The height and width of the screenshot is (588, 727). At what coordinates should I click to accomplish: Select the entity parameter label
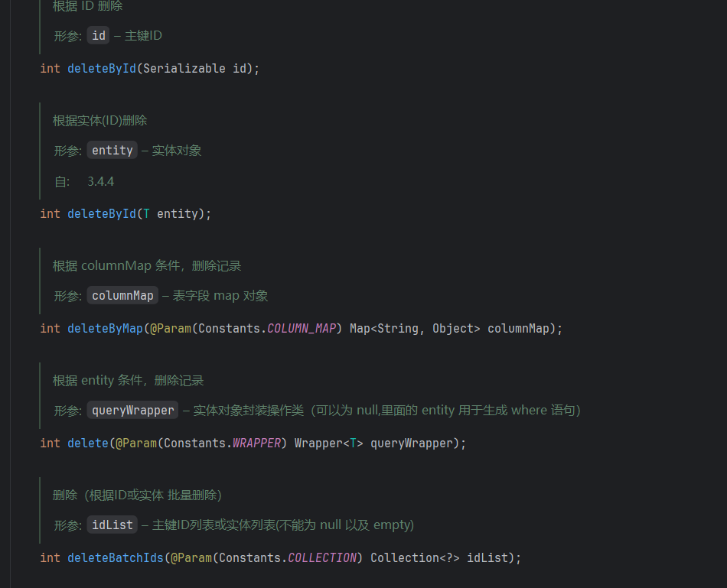[x=112, y=150]
